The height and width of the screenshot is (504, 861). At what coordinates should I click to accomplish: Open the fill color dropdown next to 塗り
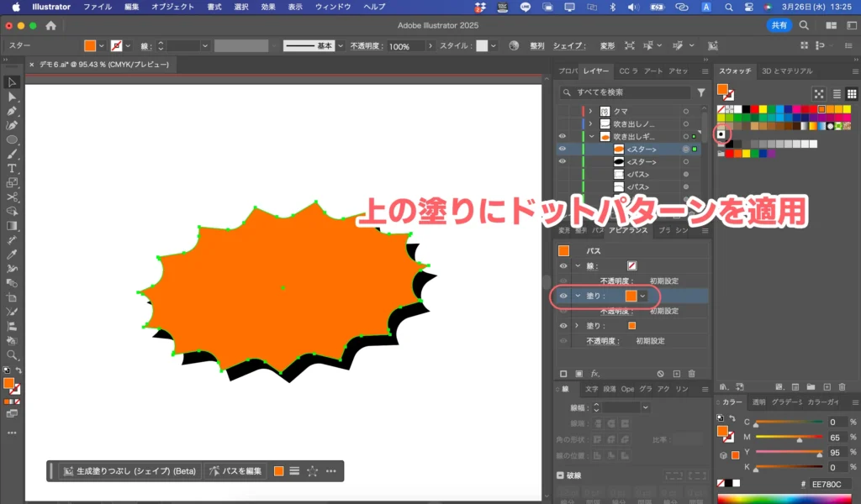point(642,296)
